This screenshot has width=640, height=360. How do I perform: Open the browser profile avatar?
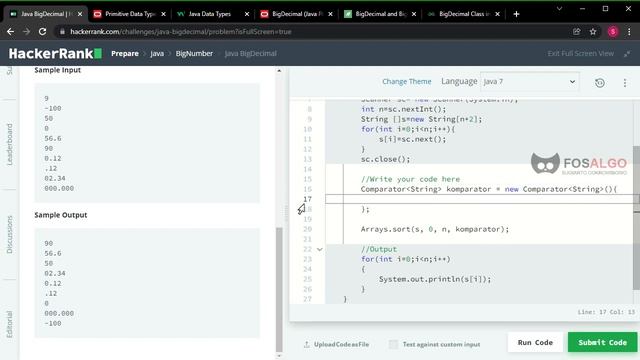[x=613, y=31]
